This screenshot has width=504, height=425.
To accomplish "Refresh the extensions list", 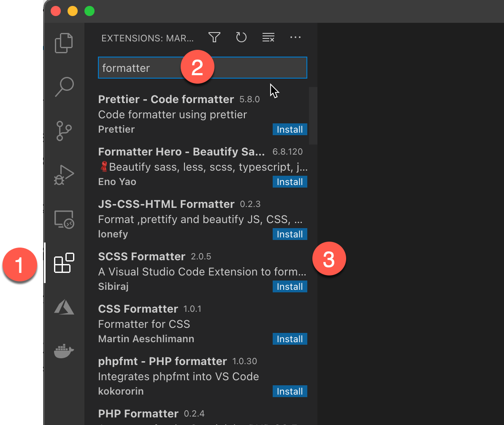I will coord(241,37).
